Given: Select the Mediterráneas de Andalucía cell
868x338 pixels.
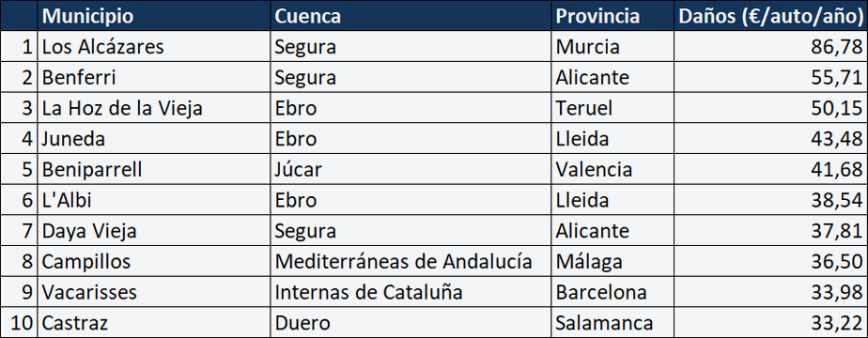Looking at the screenshot, I should [411, 261].
